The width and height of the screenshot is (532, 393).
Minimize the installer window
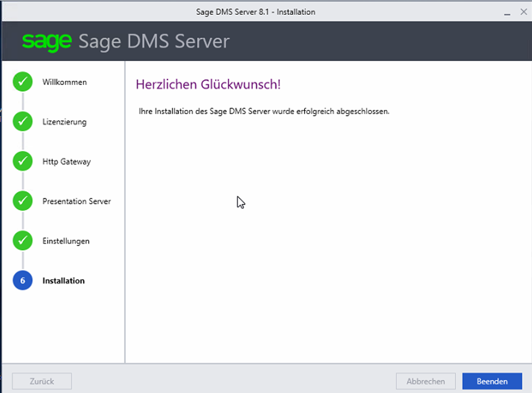(508, 12)
